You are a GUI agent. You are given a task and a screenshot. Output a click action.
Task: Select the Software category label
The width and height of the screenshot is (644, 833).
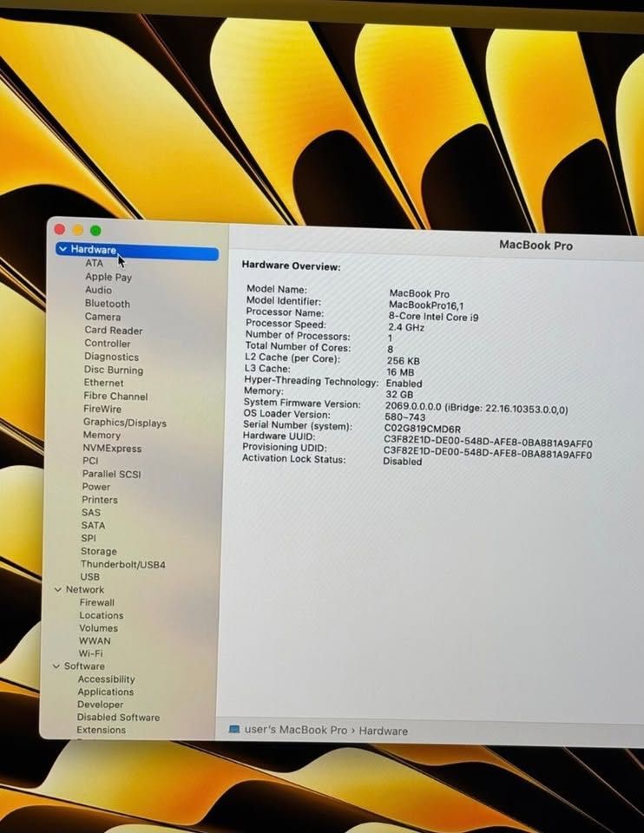[x=84, y=666]
